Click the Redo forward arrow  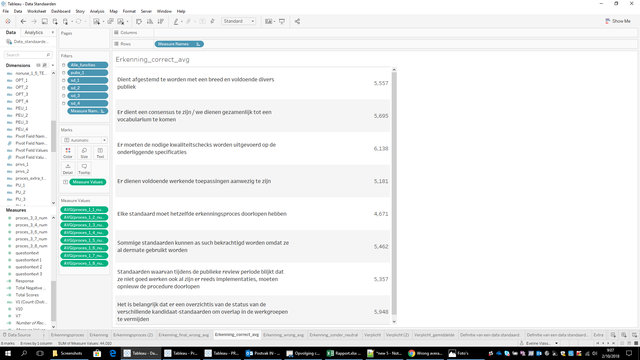34,21
